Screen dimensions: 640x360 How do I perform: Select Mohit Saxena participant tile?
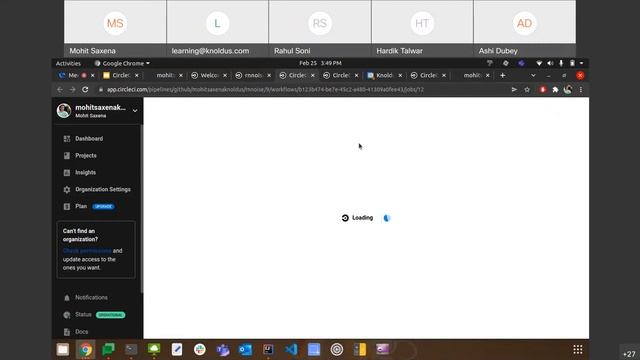(115, 28)
